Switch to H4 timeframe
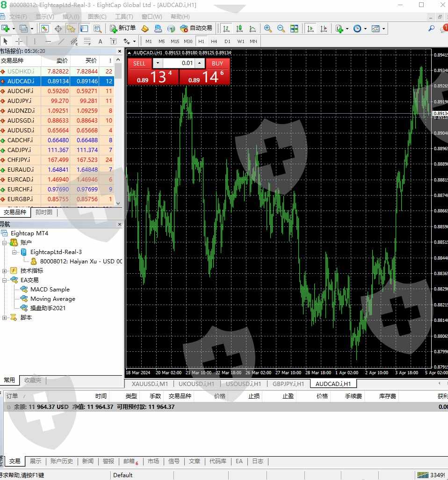The height and width of the screenshot is (480, 448). (214, 41)
